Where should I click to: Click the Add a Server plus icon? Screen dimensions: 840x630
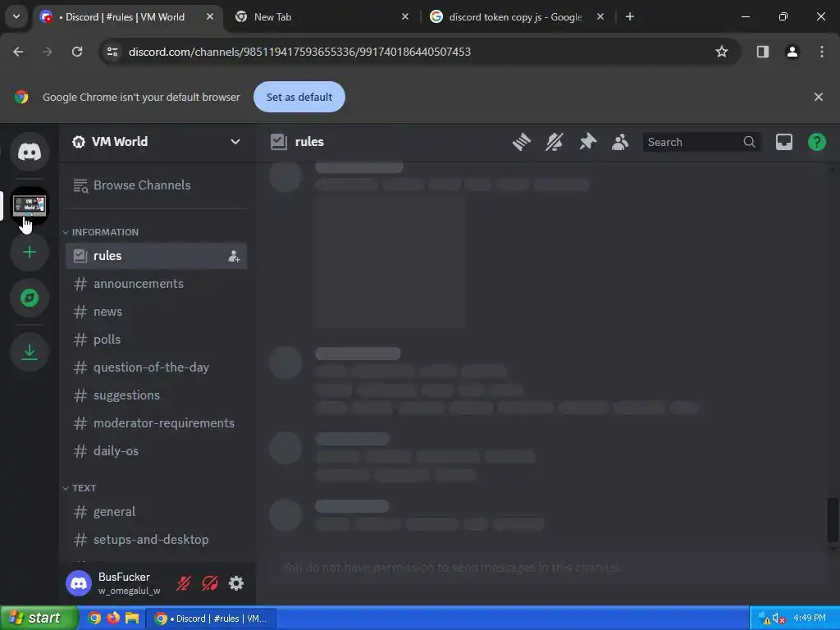click(30, 252)
